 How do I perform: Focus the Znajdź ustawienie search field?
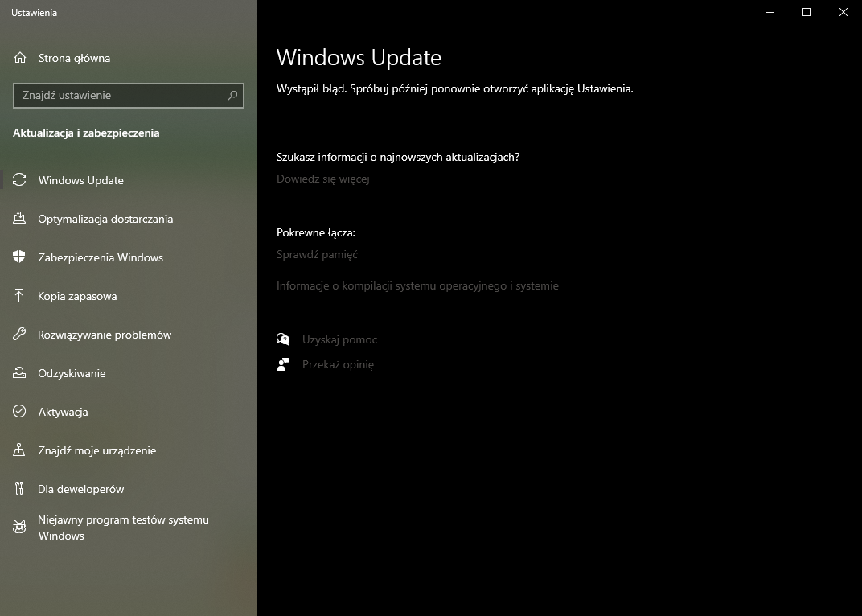pyautogui.click(x=128, y=96)
